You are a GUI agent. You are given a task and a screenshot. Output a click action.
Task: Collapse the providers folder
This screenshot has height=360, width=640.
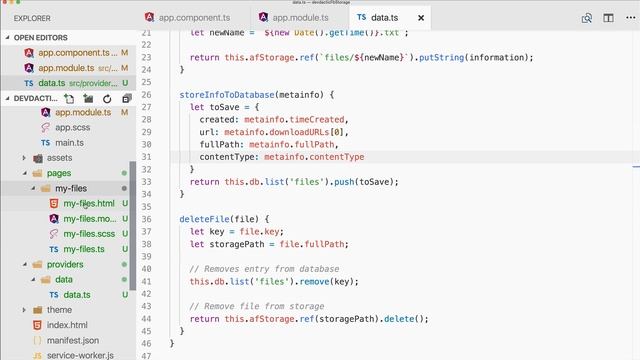point(24,264)
